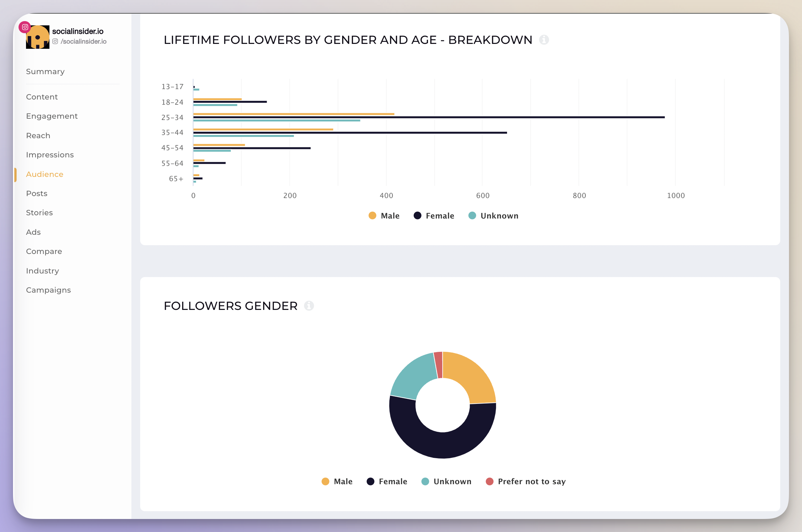The height and width of the screenshot is (532, 802).
Task: Select the Content menu icon
Action: pyautogui.click(x=42, y=96)
